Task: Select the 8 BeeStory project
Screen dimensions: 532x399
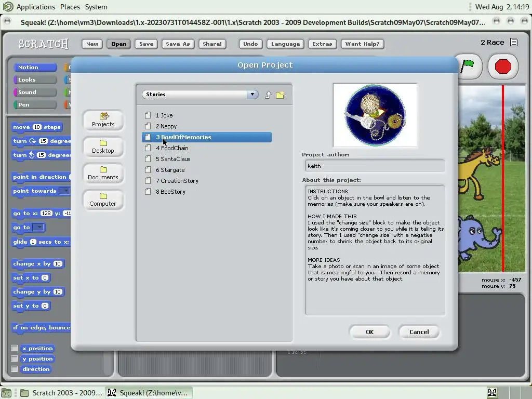Action: pyautogui.click(x=207, y=192)
